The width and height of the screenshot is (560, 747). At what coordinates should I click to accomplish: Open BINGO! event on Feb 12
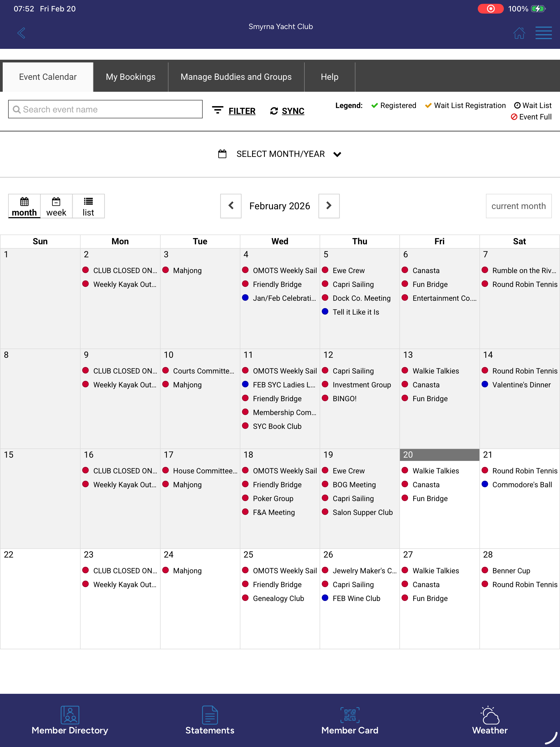344,398
